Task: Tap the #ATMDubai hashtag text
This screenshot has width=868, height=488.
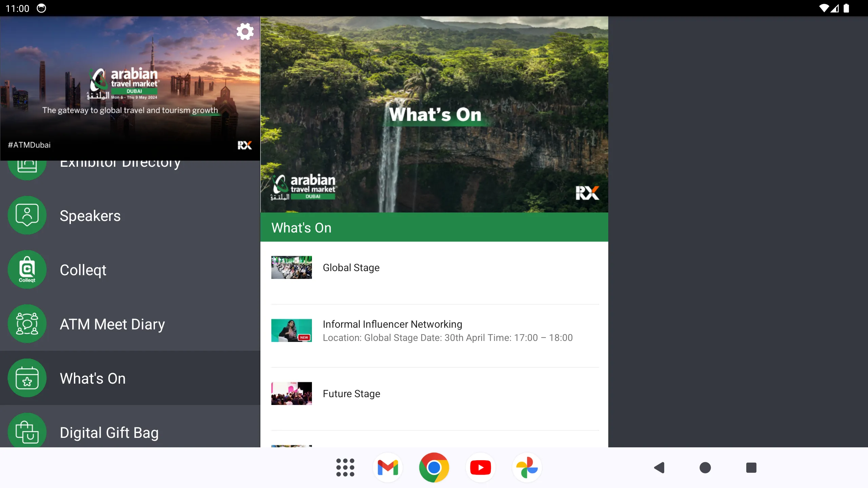Action: tap(29, 145)
